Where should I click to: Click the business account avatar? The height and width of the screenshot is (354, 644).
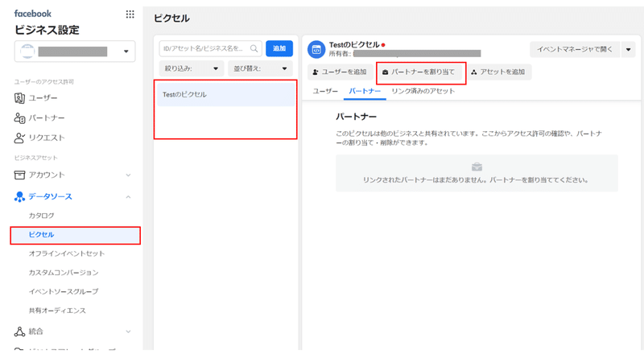pyautogui.click(x=27, y=51)
